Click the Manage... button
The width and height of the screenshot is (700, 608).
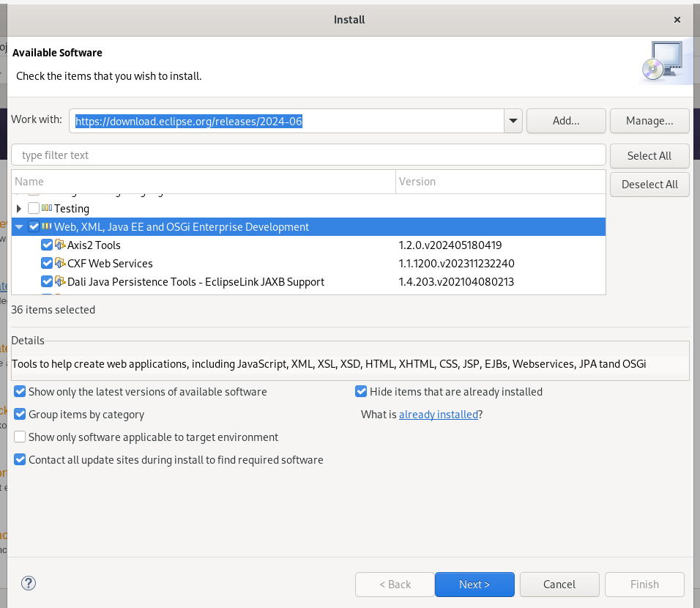(649, 121)
